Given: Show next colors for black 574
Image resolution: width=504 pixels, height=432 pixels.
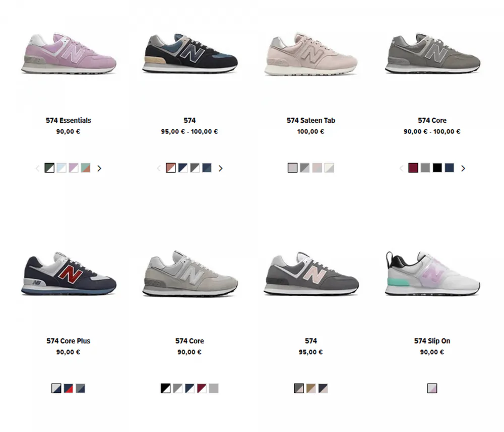Looking at the screenshot, I should pyautogui.click(x=221, y=168).
